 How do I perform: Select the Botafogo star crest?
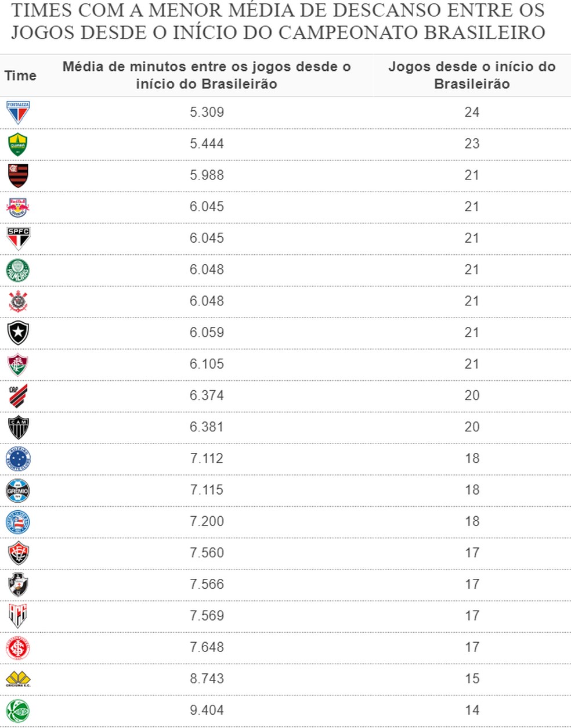(18, 333)
